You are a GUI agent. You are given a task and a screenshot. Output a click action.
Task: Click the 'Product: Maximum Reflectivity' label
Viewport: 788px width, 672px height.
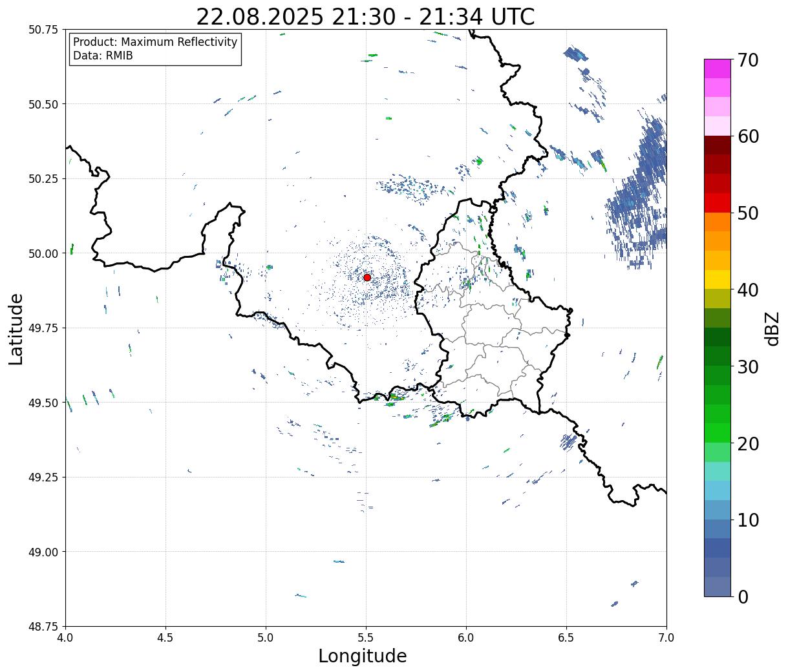155,42
